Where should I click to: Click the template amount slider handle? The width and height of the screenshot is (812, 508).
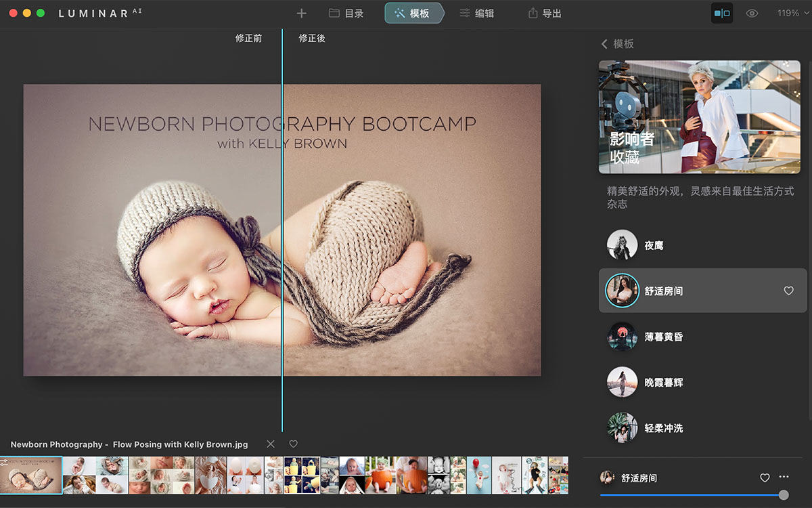(784, 495)
